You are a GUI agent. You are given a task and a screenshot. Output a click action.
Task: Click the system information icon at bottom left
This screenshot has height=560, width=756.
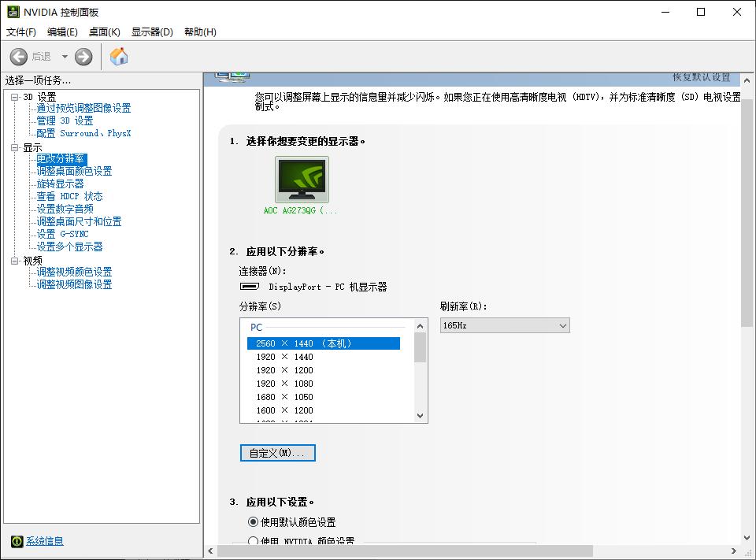pos(17,541)
